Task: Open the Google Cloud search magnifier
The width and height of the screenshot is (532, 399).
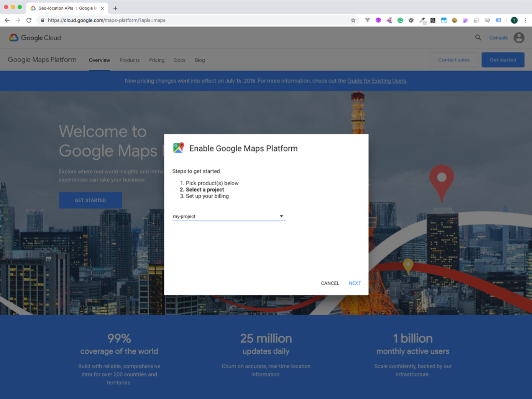Action: pos(478,38)
